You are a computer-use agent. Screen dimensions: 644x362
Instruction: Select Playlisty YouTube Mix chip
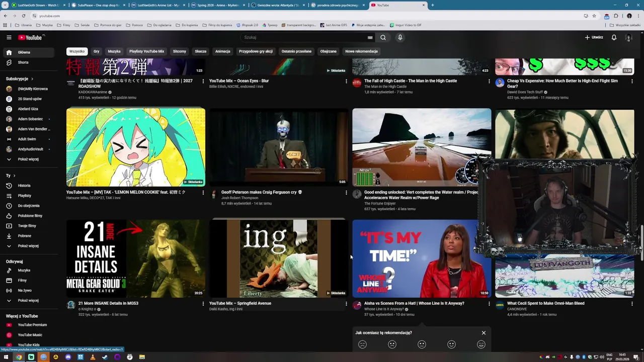pyautogui.click(x=147, y=51)
